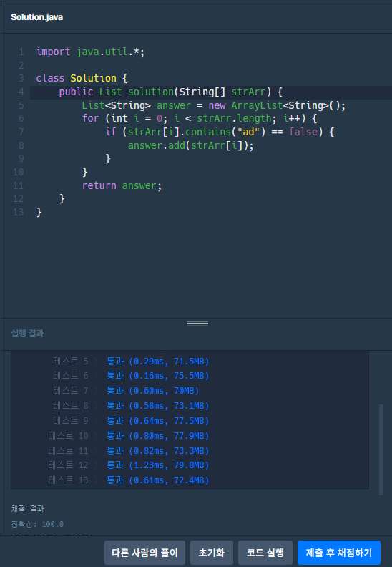The width and height of the screenshot is (392, 567).
Task: Click the public List solution method line
Action: (170, 92)
